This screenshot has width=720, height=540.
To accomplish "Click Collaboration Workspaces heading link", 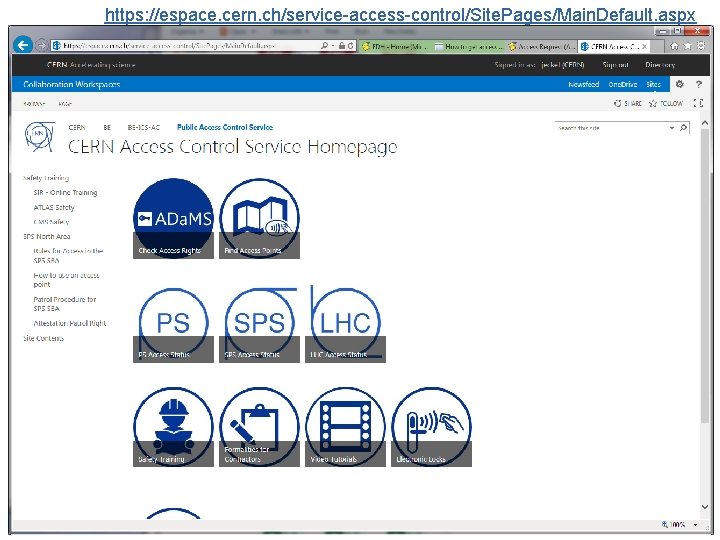I will click(x=72, y=84).
